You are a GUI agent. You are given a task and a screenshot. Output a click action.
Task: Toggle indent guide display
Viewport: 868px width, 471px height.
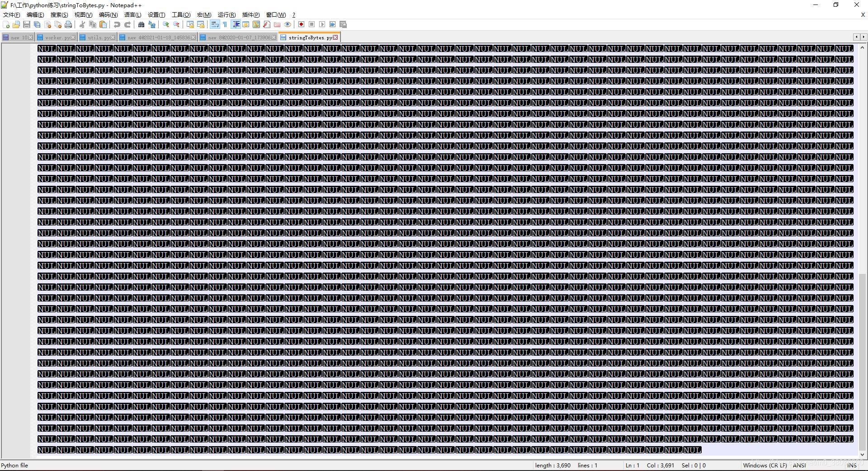[236, 24]
